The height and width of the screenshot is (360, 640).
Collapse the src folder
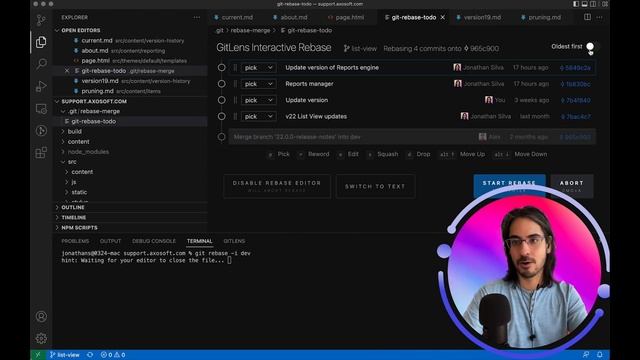click(63, 162)
